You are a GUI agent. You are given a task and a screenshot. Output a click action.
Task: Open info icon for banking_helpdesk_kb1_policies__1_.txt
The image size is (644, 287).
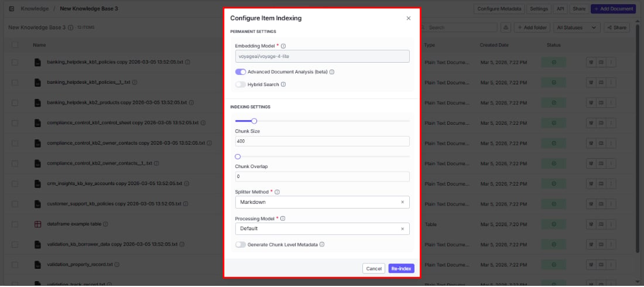pos(135,83)
